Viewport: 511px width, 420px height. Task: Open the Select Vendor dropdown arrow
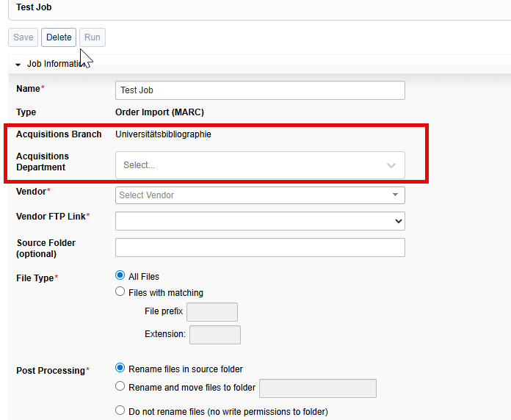pyautogui.click(x=395, y=195)
